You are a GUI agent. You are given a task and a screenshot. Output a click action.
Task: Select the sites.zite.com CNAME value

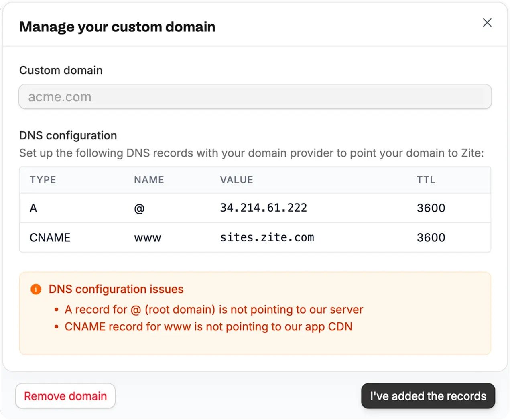(267, 237)
